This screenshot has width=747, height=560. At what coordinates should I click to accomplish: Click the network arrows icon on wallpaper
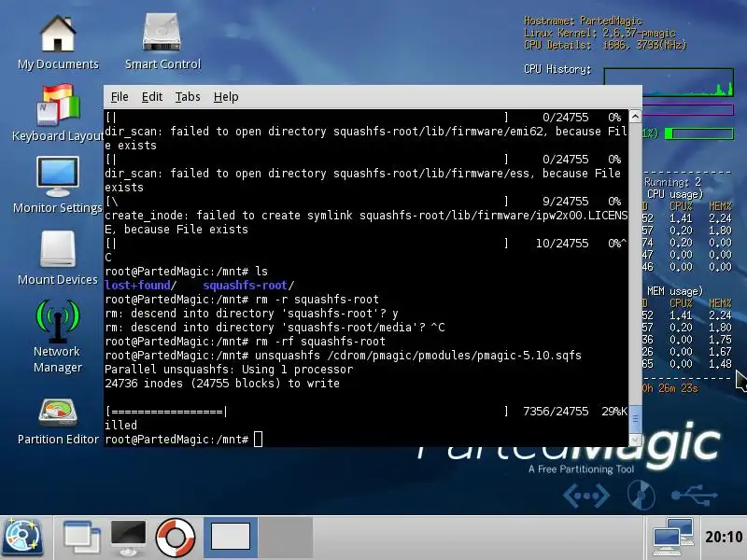pyautogui.click(x=586, y=496)
